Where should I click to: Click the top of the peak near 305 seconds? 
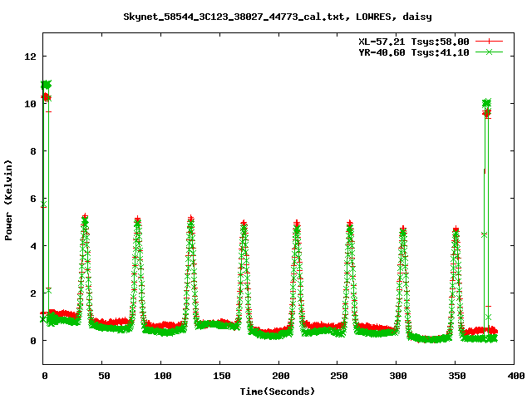[402, 230]
